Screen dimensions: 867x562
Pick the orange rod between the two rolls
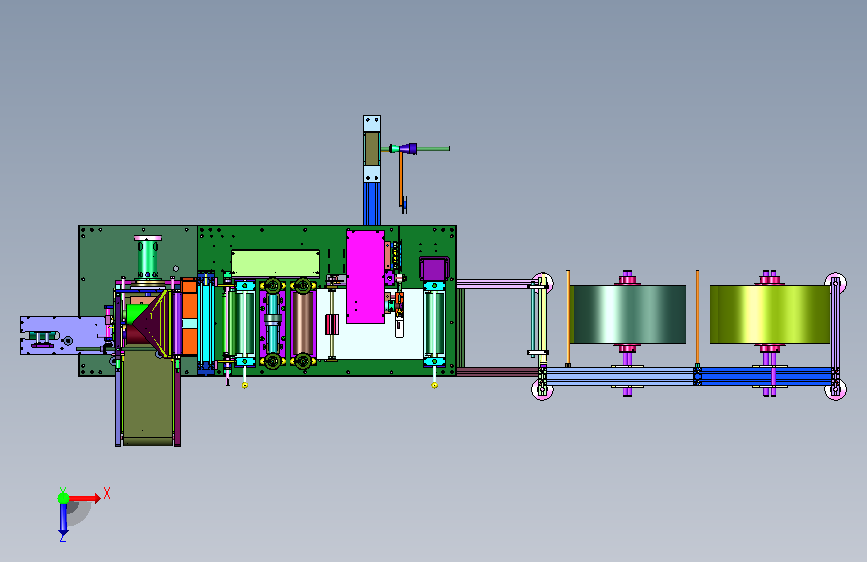click(x=697, y=317)
